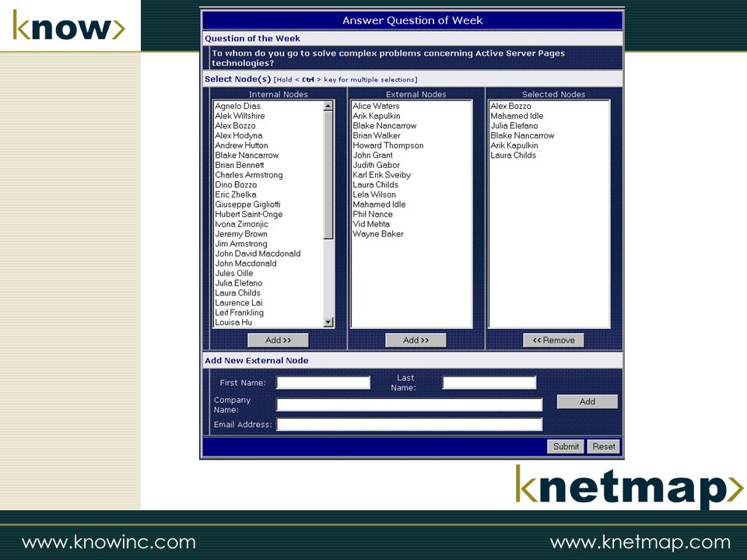The image size is (747, 560).
Task: Select Brian Bennett in Internal Nodes
Action: pos(239,165)
